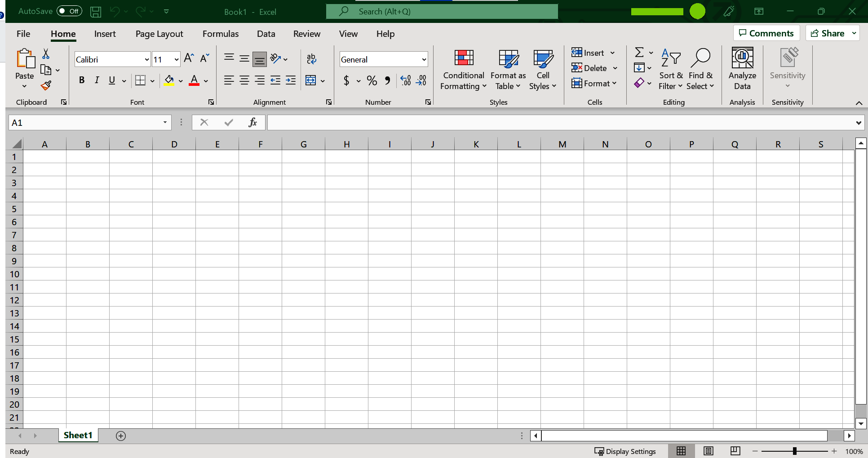Click the Wrap Text icon
This screenshot has height=458, width=868.
(x=311, y=59)
